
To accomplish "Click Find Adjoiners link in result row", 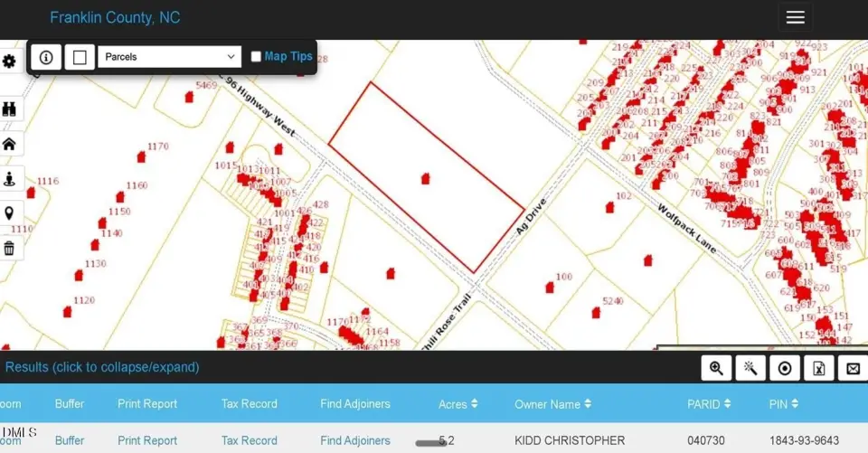I will point(354,440).
